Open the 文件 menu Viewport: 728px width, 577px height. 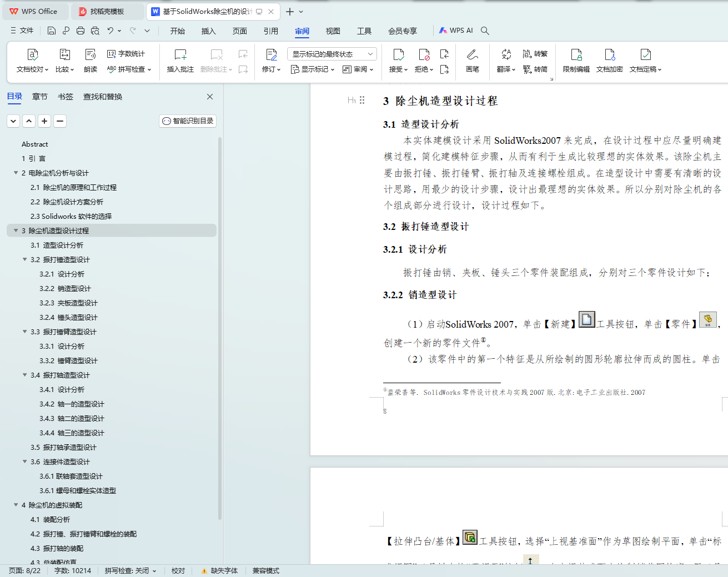pos(22,31)
